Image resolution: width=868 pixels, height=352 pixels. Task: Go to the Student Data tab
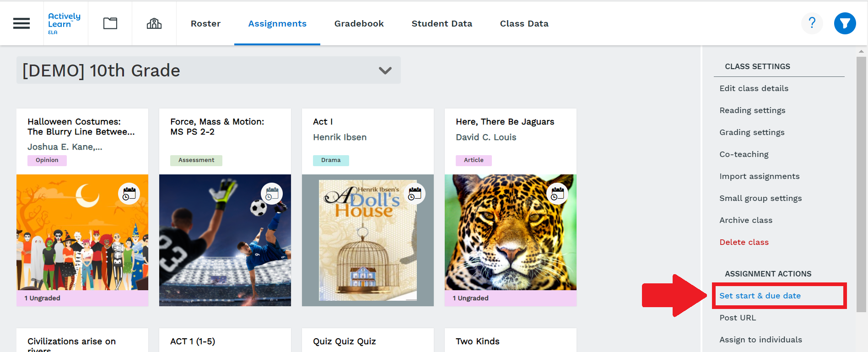point(442,23)
